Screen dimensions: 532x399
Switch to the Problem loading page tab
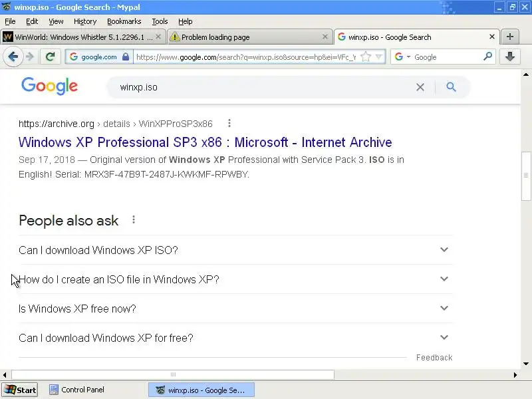point(249,37)
